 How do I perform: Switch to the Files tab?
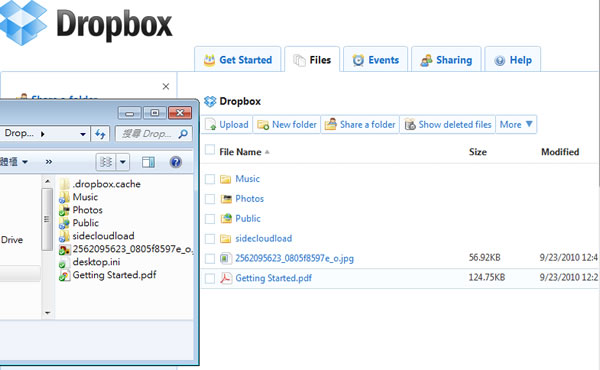312,60
